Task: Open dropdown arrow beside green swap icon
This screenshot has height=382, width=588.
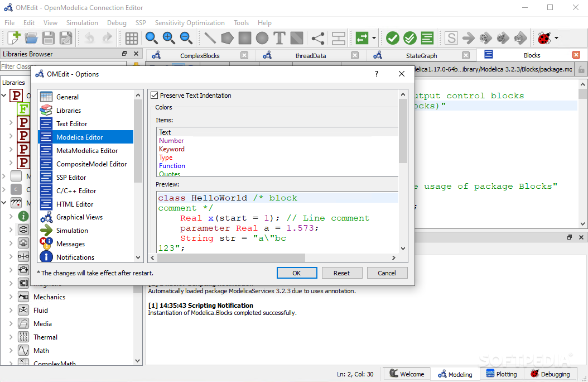Action: 374,38
